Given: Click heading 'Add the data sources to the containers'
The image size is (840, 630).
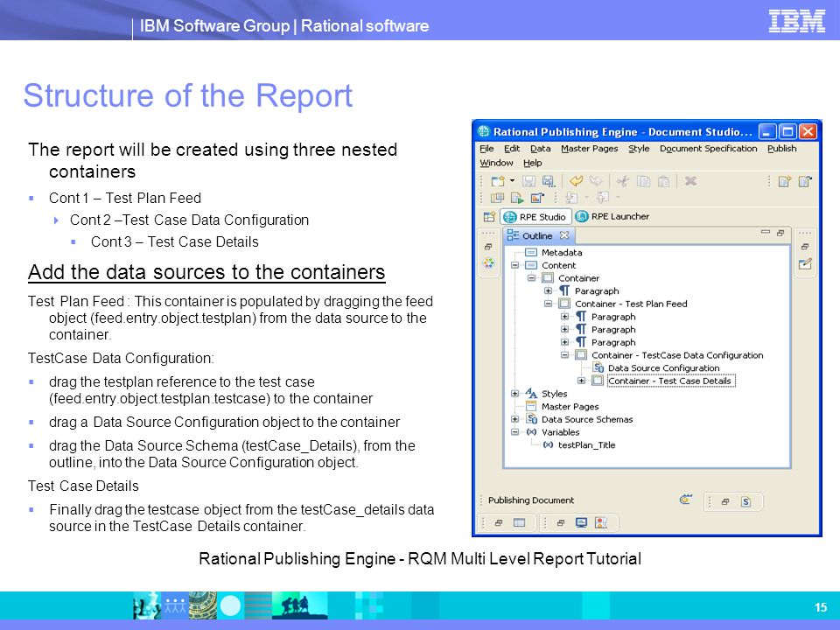Looking at the screenshot, I should click(x=206, y=272).
